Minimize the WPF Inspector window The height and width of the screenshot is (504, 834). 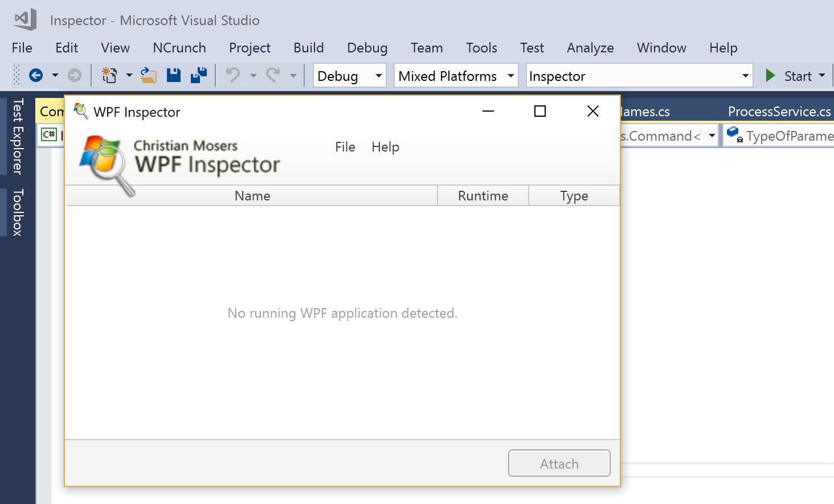click(x=488, y=111)
